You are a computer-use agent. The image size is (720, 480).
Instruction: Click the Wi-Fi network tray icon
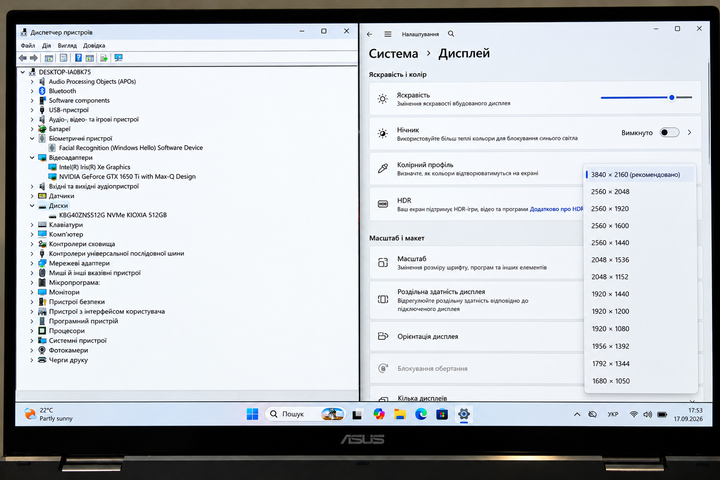634,414
